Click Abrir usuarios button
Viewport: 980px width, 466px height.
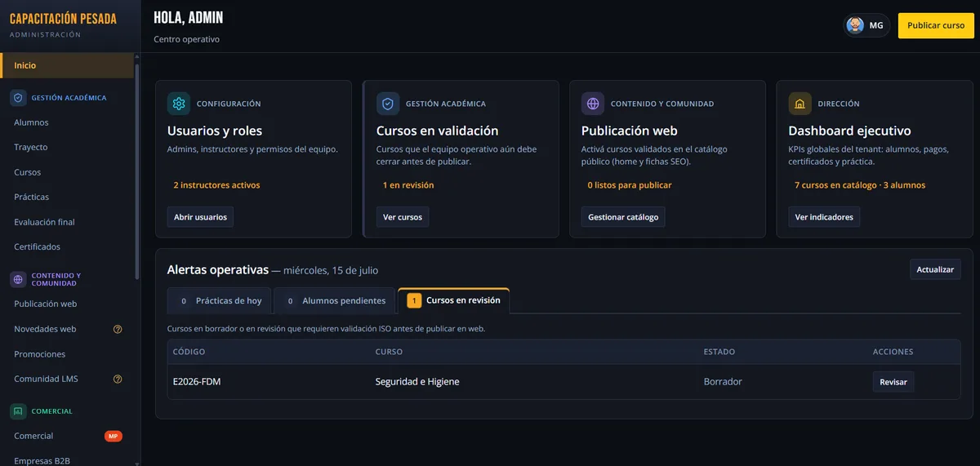point(200,217)
